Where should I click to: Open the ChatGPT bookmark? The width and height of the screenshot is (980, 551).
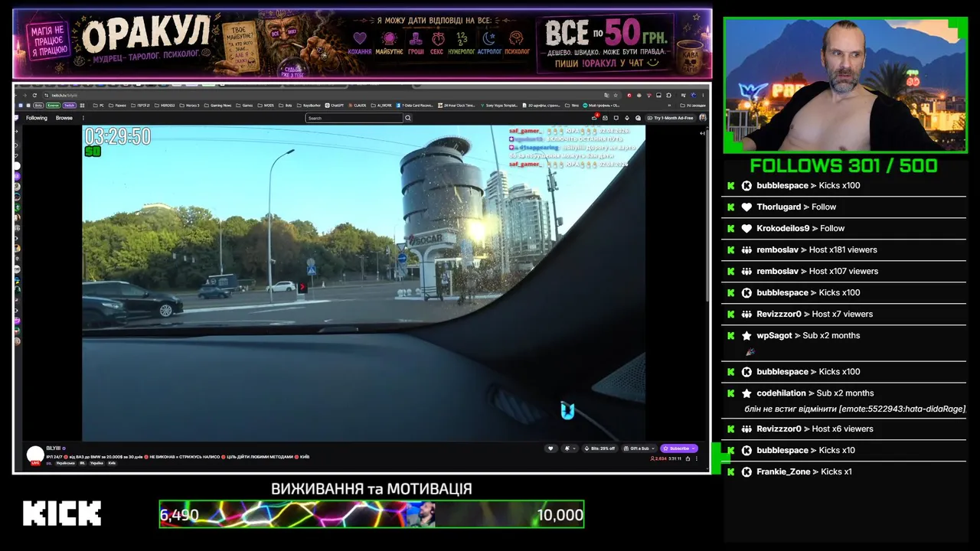[x=335, y=106]
